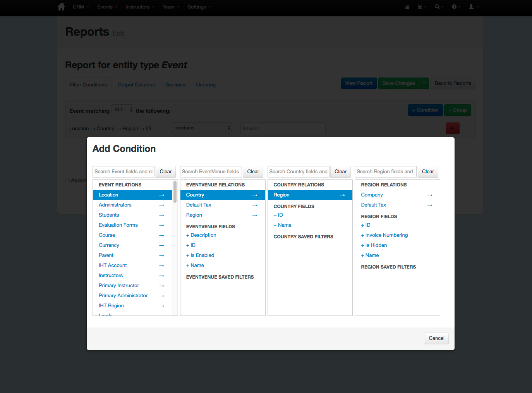This screenshot has width=532, height=393.
Task: Add EventVenue Description field
Action: (201, 235)
